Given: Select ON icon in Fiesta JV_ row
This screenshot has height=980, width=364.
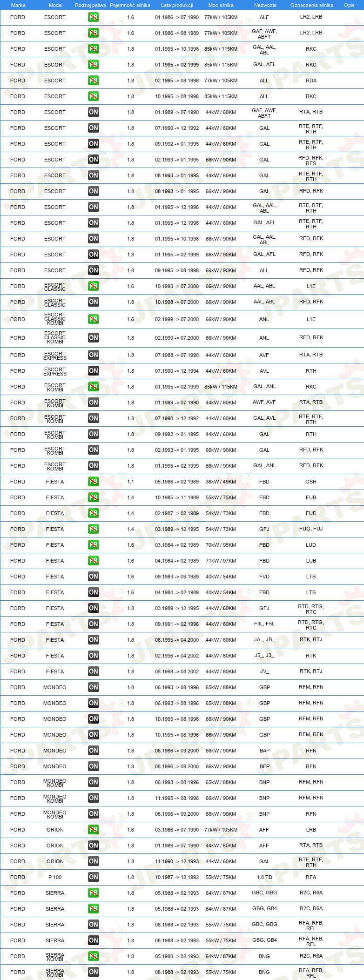Looking at the screenshot, I should (93, 671).
